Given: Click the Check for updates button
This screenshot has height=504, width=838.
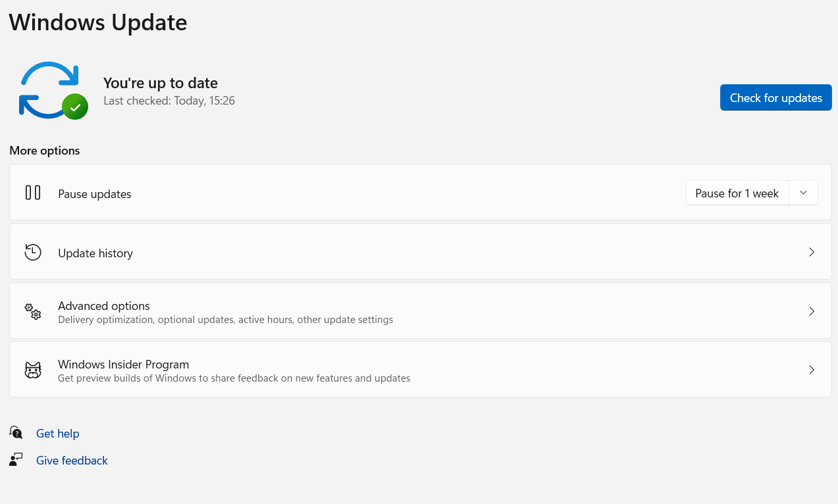Looking at the screenshot, I should pos(775,97).
